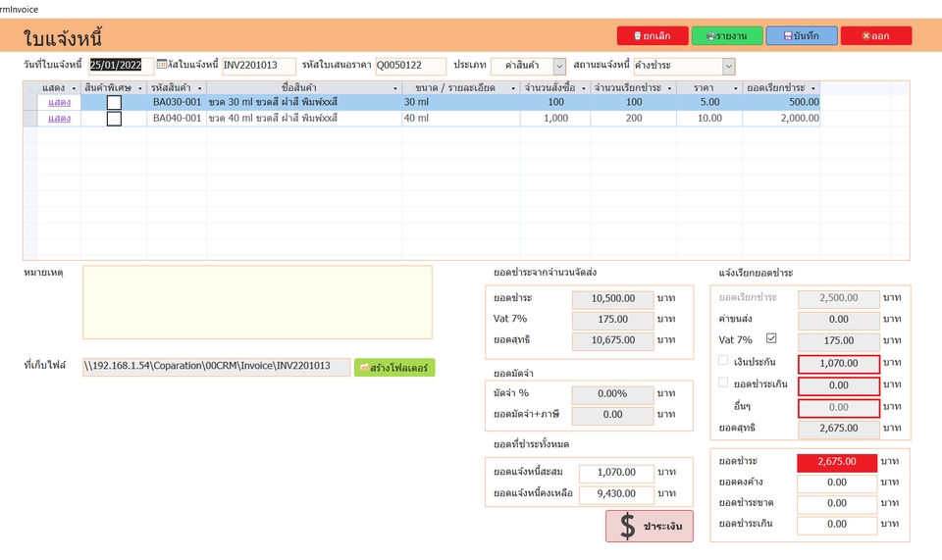
Task: Click the หมายเหตุ remarks text area
Action: coord(257,302)
